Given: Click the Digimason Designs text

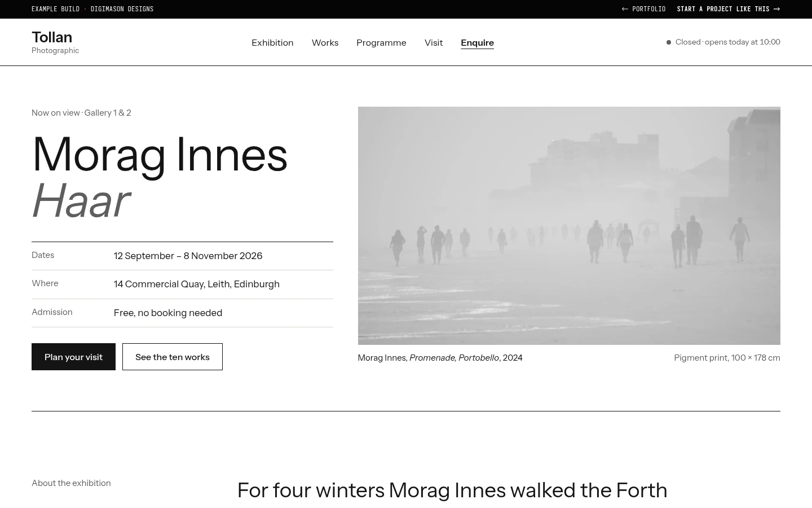Looking at the screenshot, I should click(122, 9).
